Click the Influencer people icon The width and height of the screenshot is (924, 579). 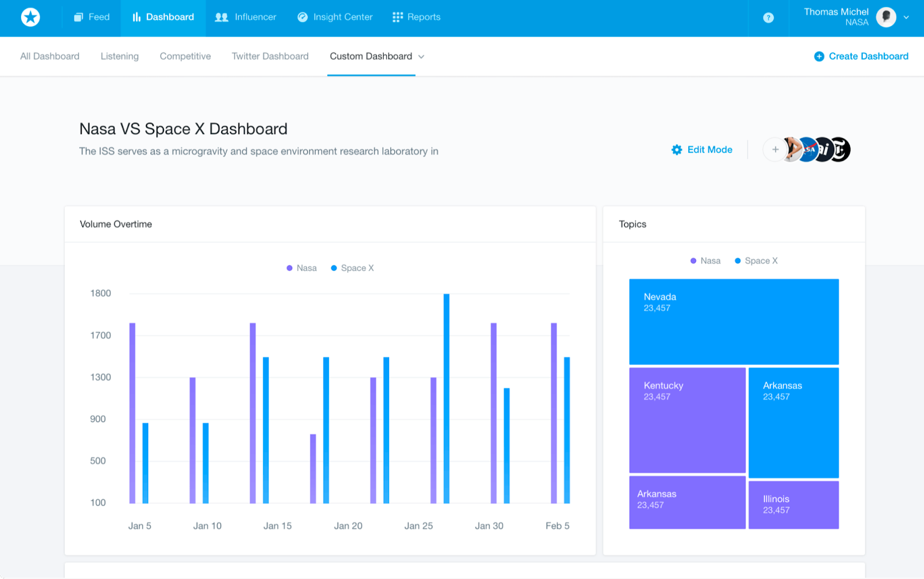[222, 17]
